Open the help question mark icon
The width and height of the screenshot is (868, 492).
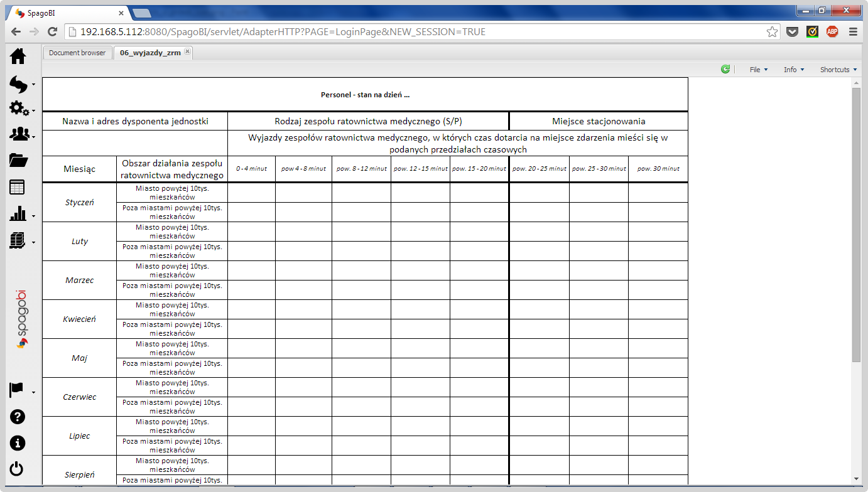click(18, 417)
